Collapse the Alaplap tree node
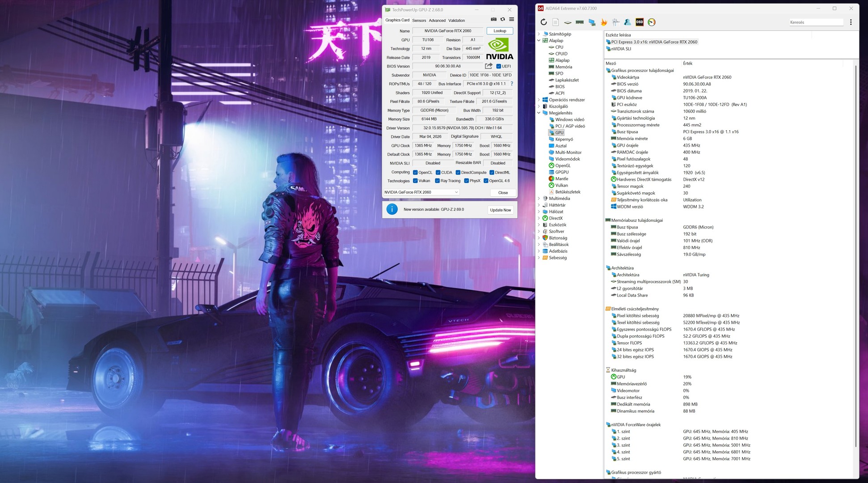868x483 pixels. [x=539, y=41]
